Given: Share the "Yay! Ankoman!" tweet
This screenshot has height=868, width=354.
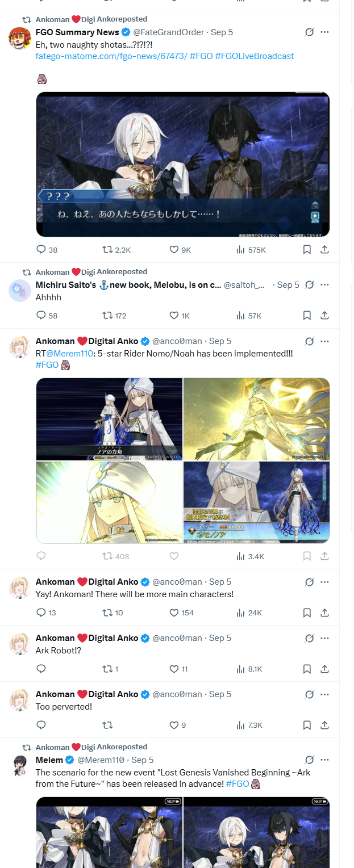Looking at the screenshot, I should (x=324, y=613).
